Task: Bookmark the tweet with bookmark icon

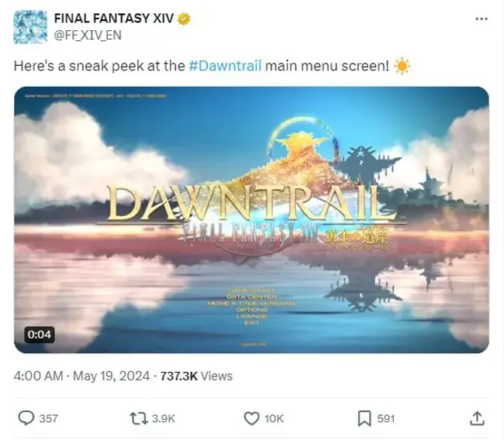Action: [x=364, y=418]
